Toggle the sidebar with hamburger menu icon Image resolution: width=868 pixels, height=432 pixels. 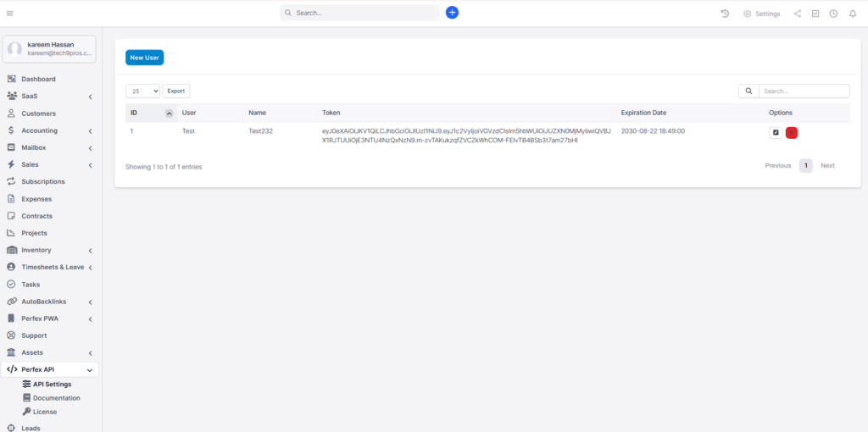[x=9, y=14]
